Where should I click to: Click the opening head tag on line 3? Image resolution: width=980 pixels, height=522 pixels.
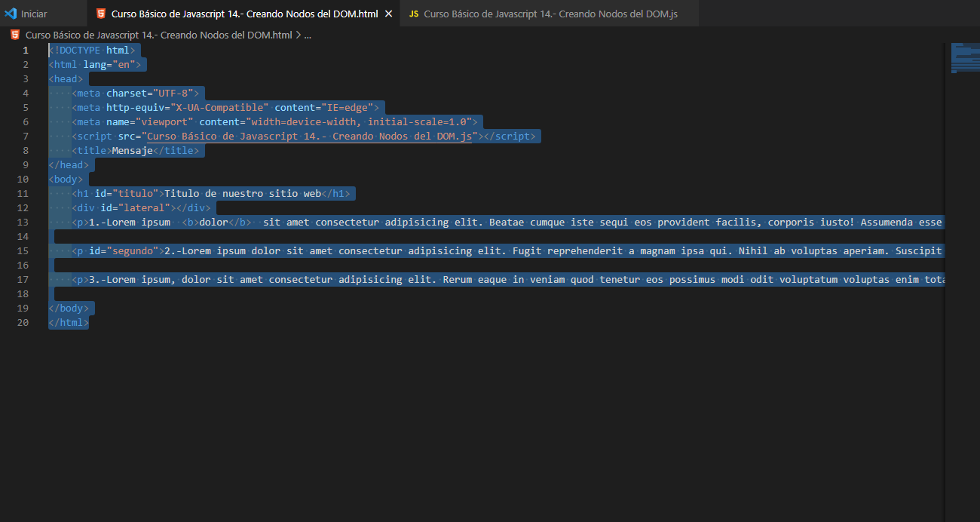66,78
